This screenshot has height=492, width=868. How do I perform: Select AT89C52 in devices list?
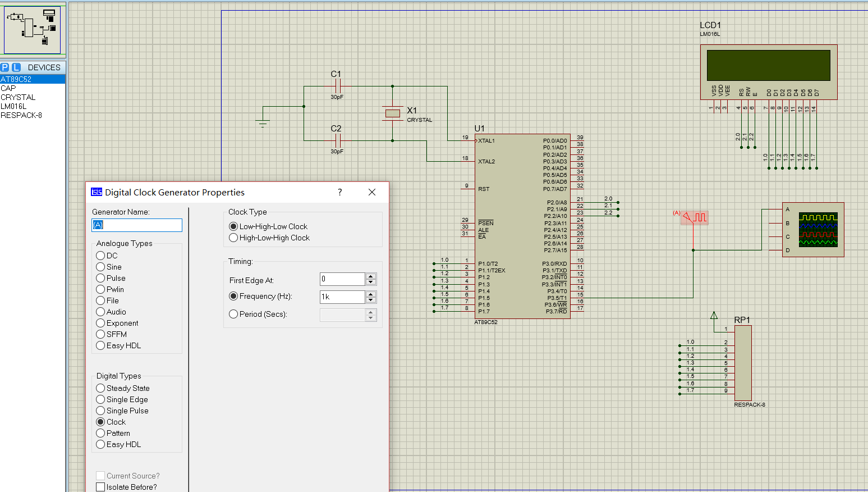(x=33, y=79)
